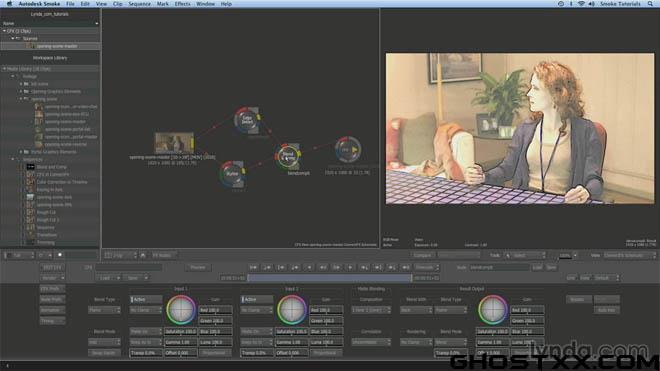Toggle the Input 1 Active button
The image size is (660, 371).
click(x=146, y=299)
